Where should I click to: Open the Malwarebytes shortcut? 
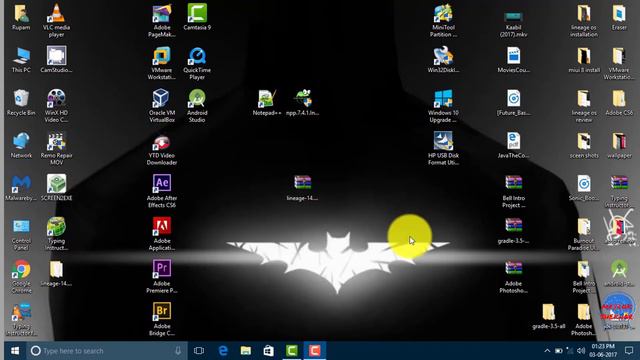pos(21,188)
